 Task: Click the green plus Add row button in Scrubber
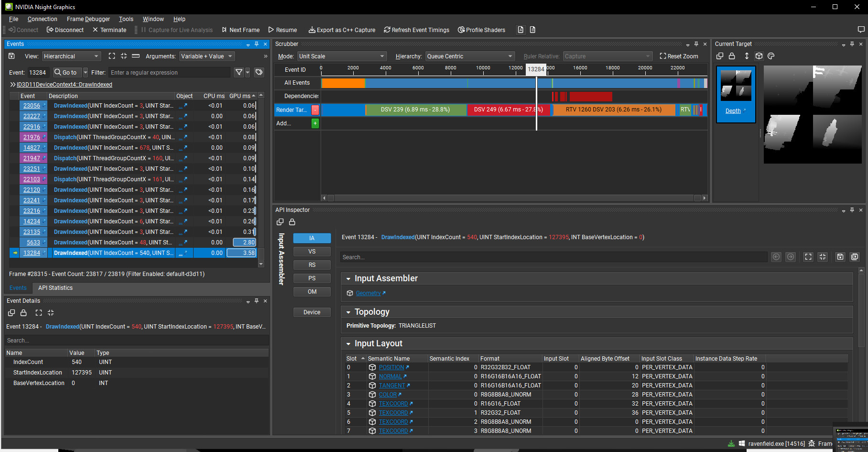[x=315, y=123]
